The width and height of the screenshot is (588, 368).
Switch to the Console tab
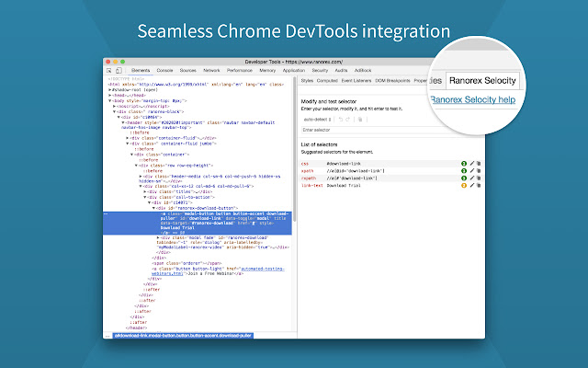[165, 70]
